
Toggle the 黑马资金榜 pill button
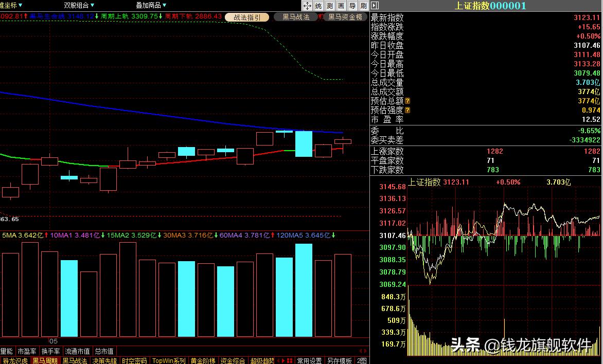tap(345, 17)
